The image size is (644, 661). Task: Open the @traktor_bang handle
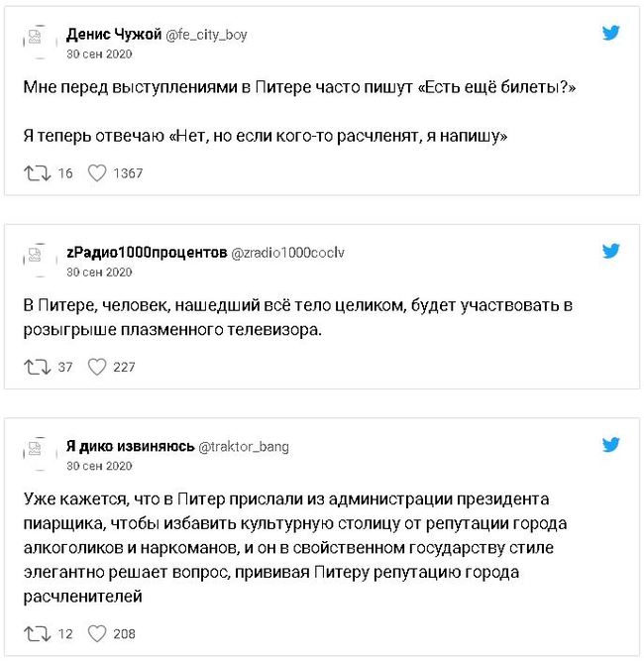point(244,447)
